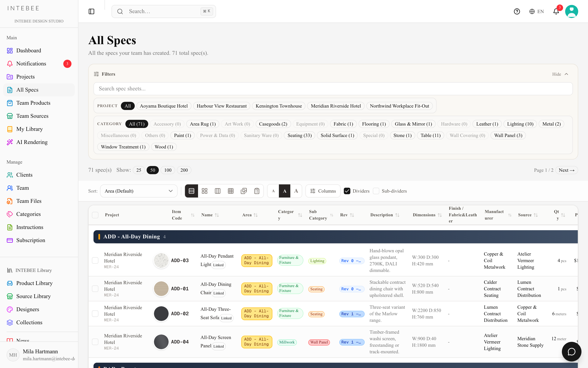Toggle the sidebar panel icon

(91, 11)
